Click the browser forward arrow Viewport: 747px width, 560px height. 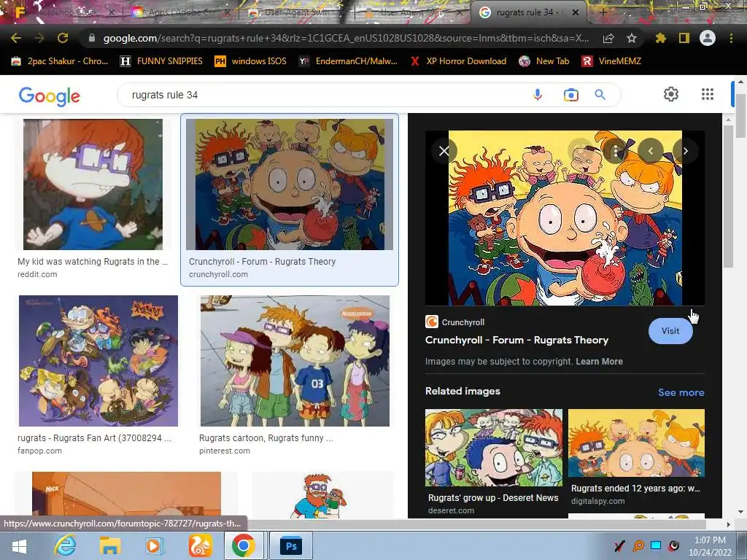tap(39, 38)
